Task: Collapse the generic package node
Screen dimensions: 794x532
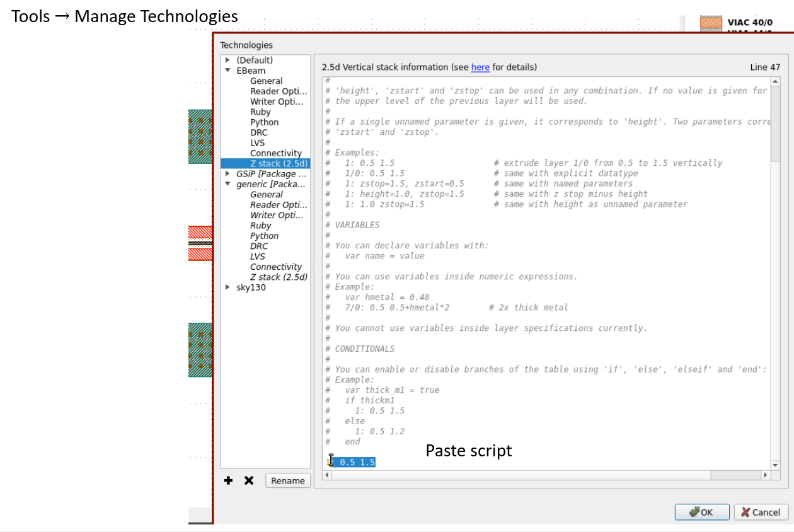Action: click(x=227, y=184)
